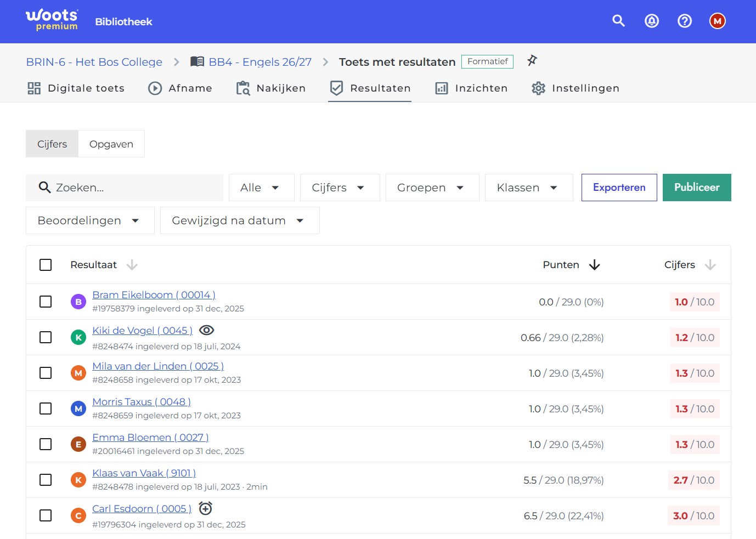
Task: Expand the Klassen dropdown
Action: click(529, 188)
